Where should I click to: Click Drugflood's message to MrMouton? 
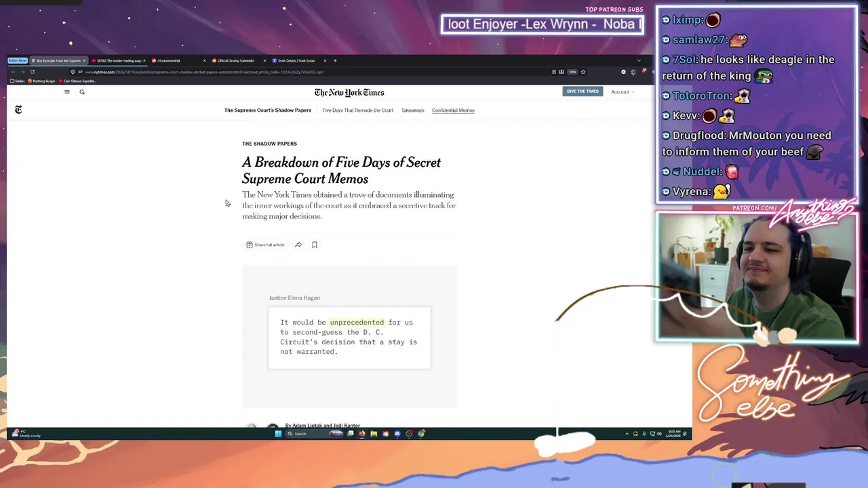(746, 144)
